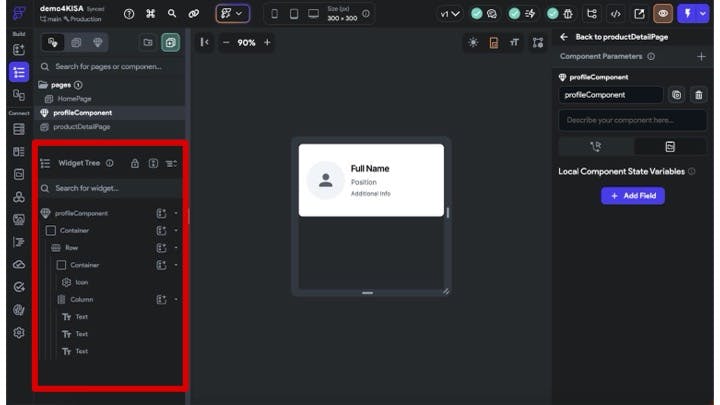Click the bug debug icon

click(x=568, y=14)
